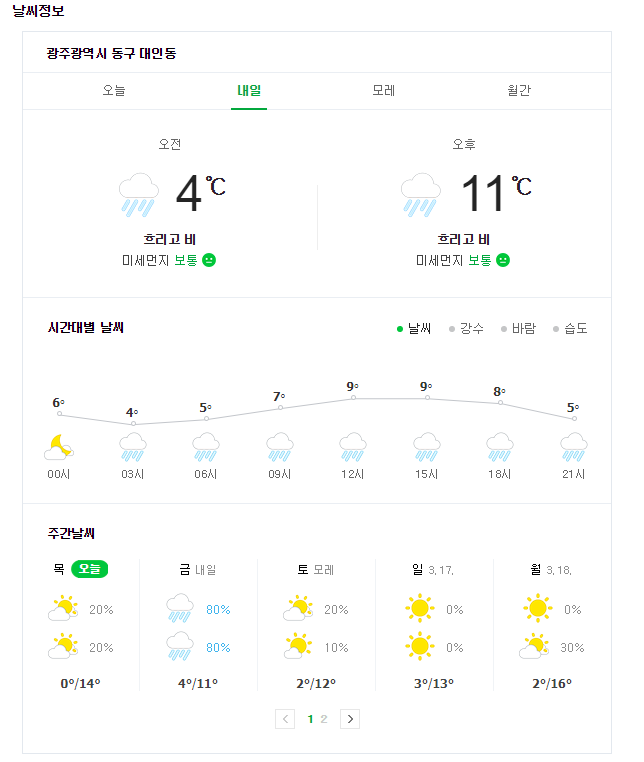Click the green face icon under 오후

point(503,260)
